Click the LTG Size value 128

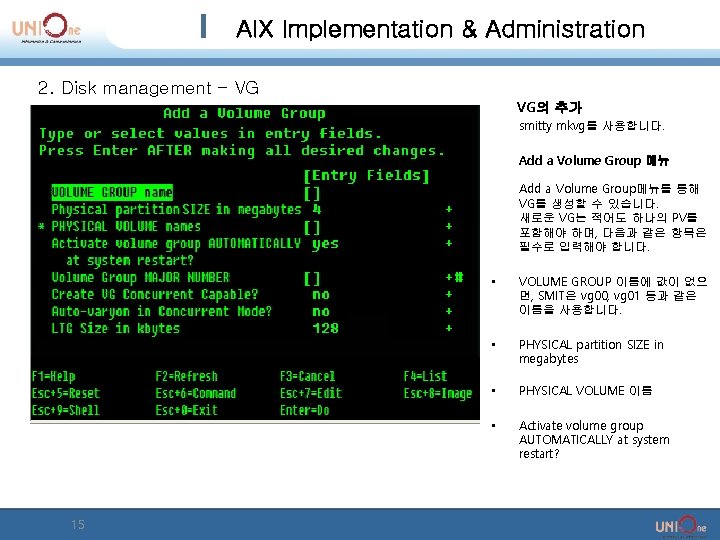(325, 328)
